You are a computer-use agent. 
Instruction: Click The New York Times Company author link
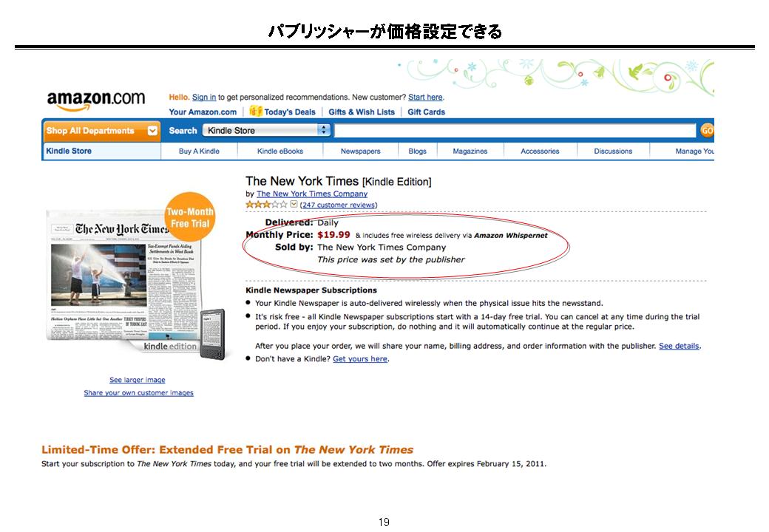pos(312,194)
